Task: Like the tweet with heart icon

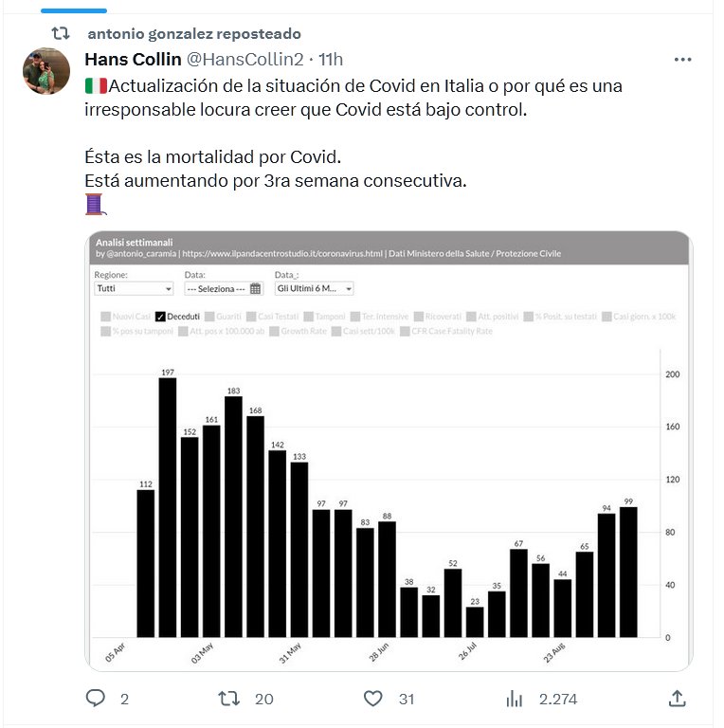Action: (373, 699)
